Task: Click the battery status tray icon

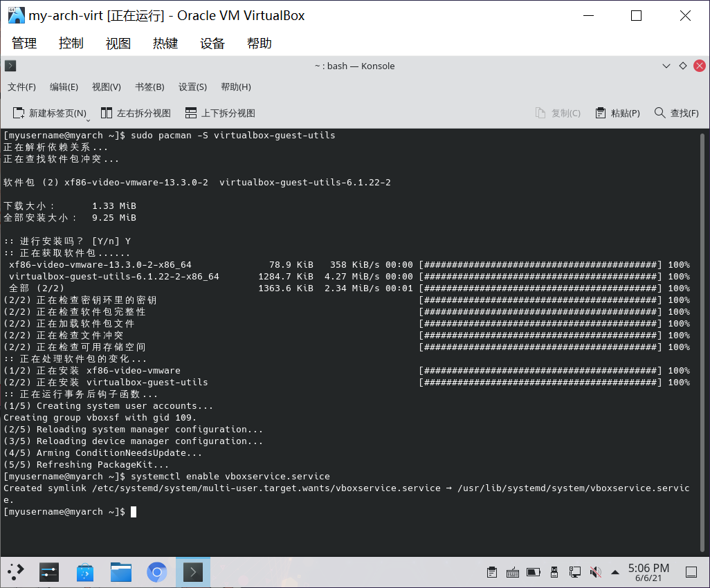Action: (x=533, y=572)
